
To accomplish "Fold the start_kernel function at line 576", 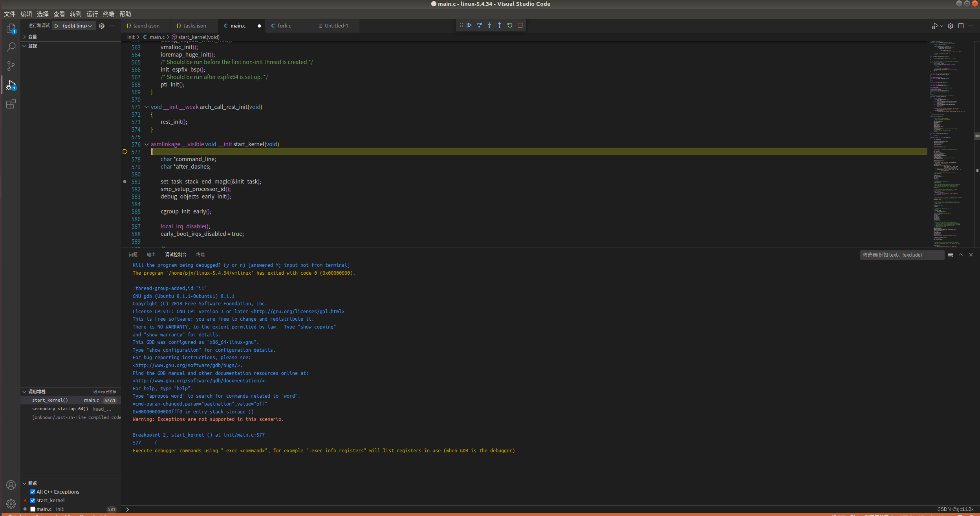I will [x=147, y=144].
